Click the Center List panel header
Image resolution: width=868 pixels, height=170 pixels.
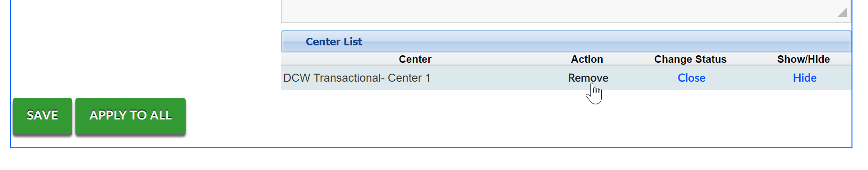click(566, 42)
